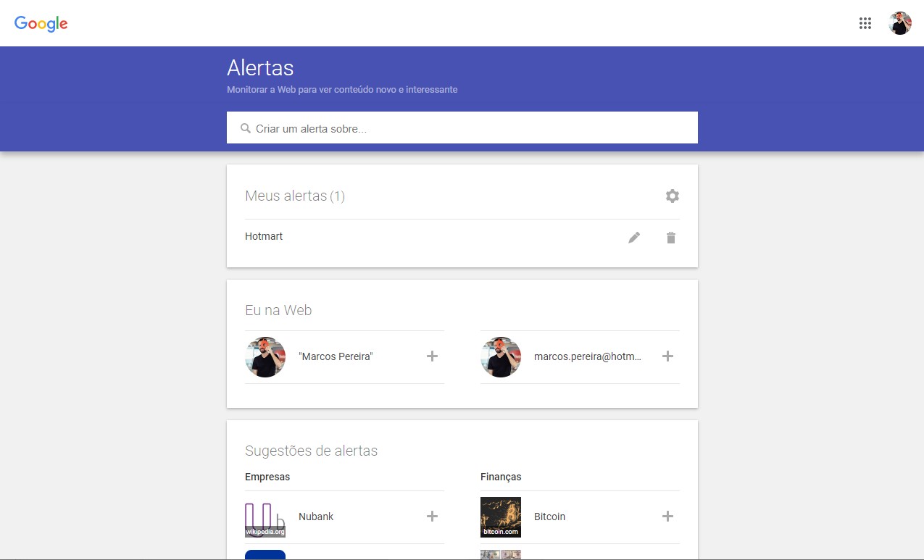Select the Bitcoin suggestion label
The height and width of the screenshot is (560, 924).
point(549,517)
